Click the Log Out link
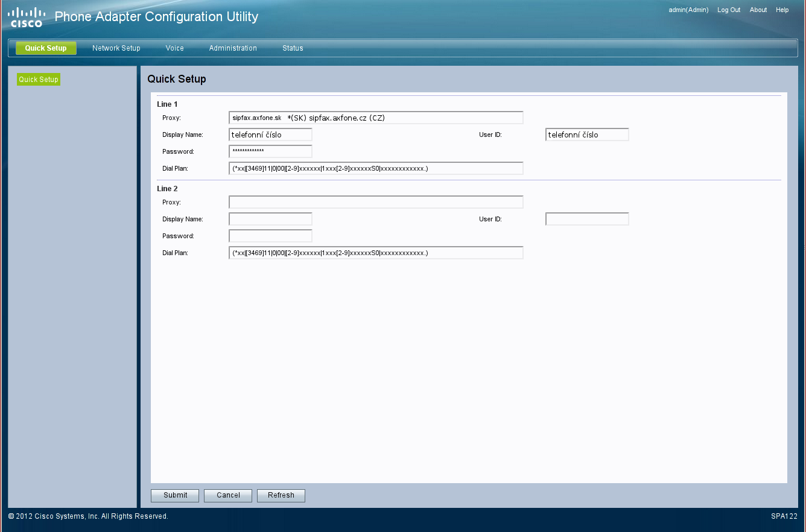Viewport: 806px width, 532px height. 728,10
